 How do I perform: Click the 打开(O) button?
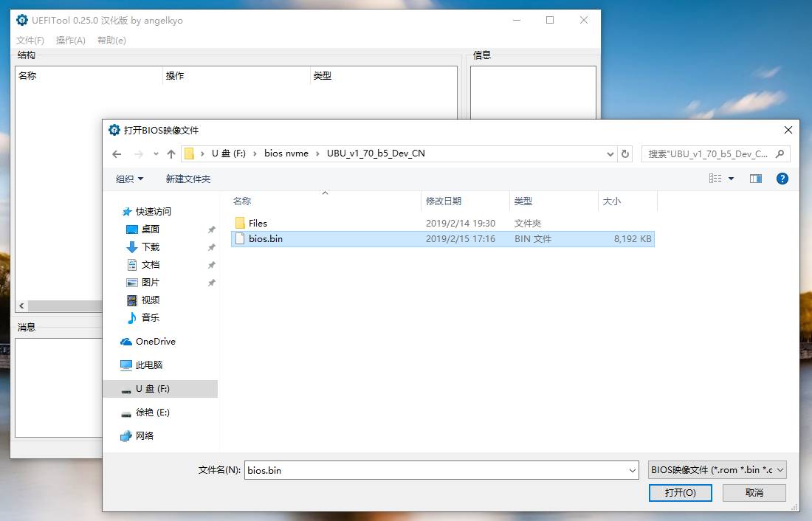click(x=680, y=492)
